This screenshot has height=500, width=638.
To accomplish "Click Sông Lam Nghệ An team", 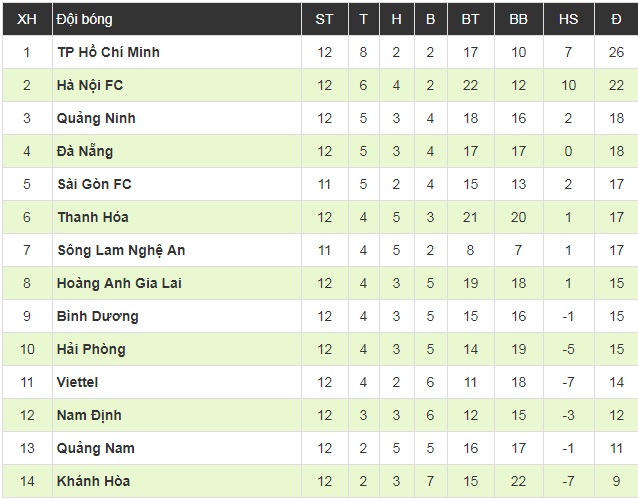I will click(x=121, y=250).
